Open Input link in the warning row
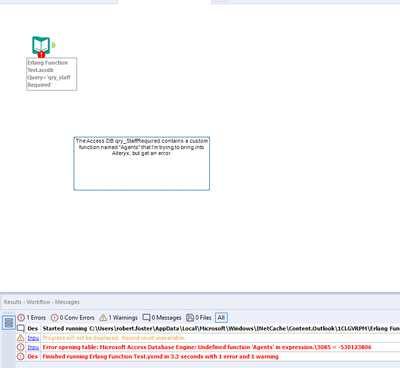The image size is (400, 368). pyautogui.click(x=33, y=338)
